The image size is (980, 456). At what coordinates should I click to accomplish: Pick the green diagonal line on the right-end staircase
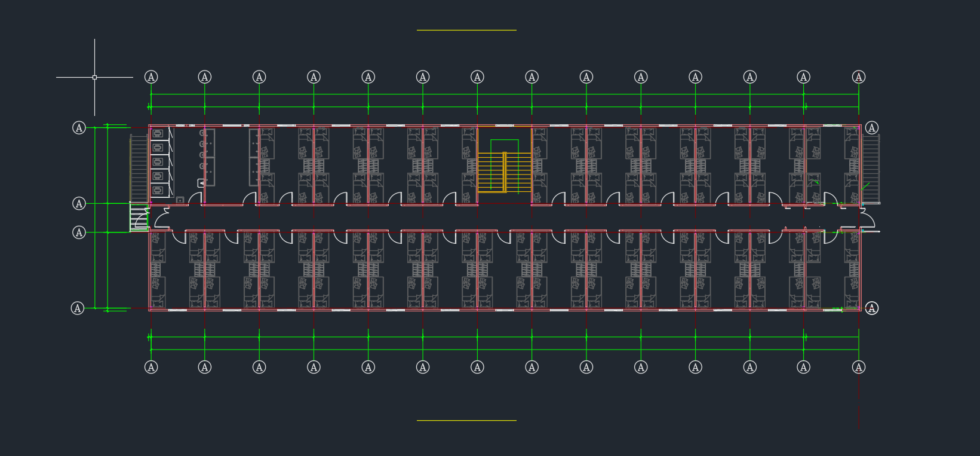click(x=866, y=186)
